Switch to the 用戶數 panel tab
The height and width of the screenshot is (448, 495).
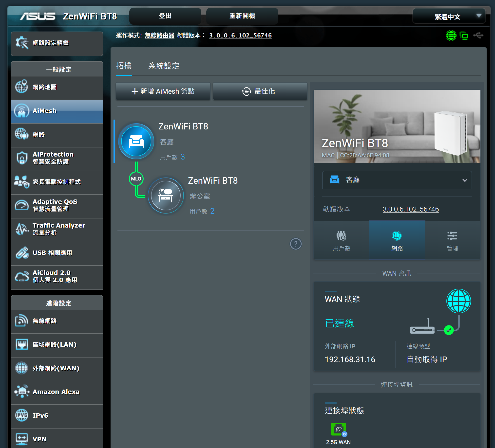click(342, 240)
